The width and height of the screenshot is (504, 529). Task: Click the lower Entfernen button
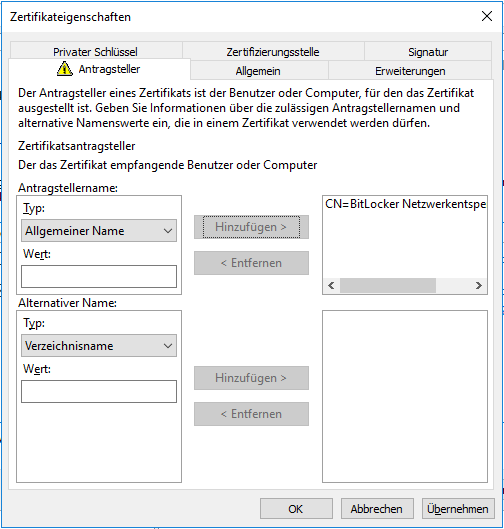point(251,414)
